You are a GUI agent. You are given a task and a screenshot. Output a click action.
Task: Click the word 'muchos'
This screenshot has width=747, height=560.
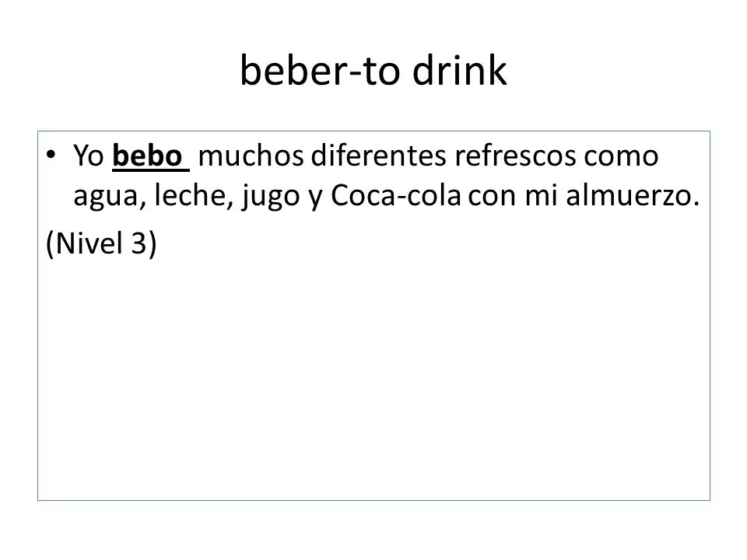[x=251, y=156]
